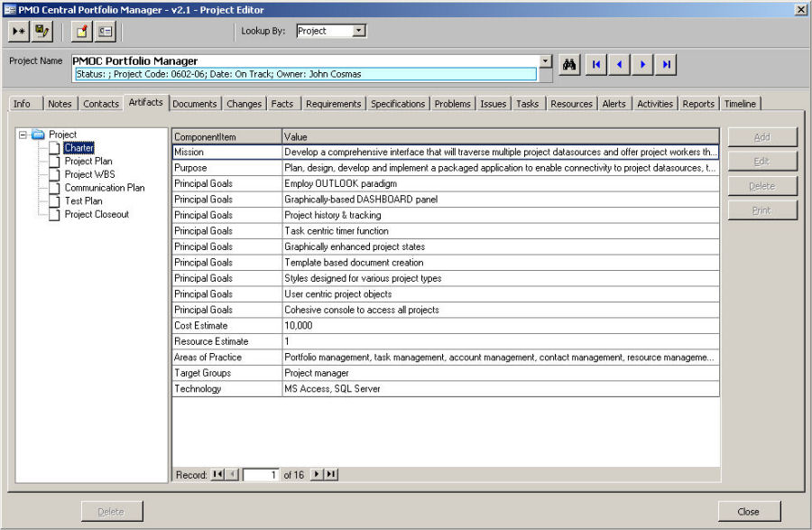
Task: Click the Project folder icon in tree
Action: pos(38,135)
